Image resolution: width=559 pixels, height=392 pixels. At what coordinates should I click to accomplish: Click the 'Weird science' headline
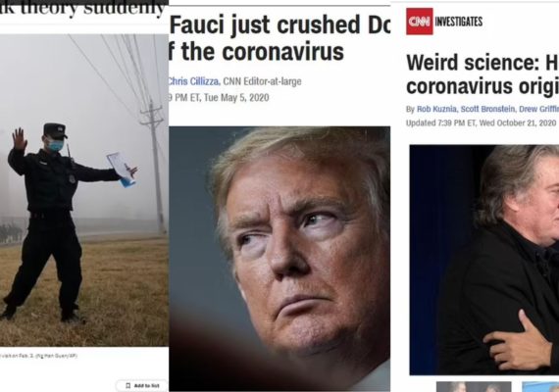[483, 74]
